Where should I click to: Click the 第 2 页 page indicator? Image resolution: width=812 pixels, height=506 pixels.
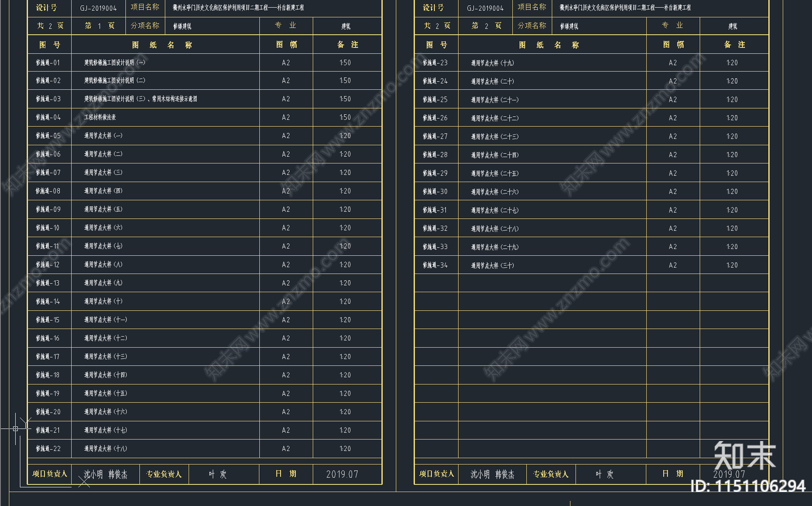pyautogui.click(x=486, y=26)
